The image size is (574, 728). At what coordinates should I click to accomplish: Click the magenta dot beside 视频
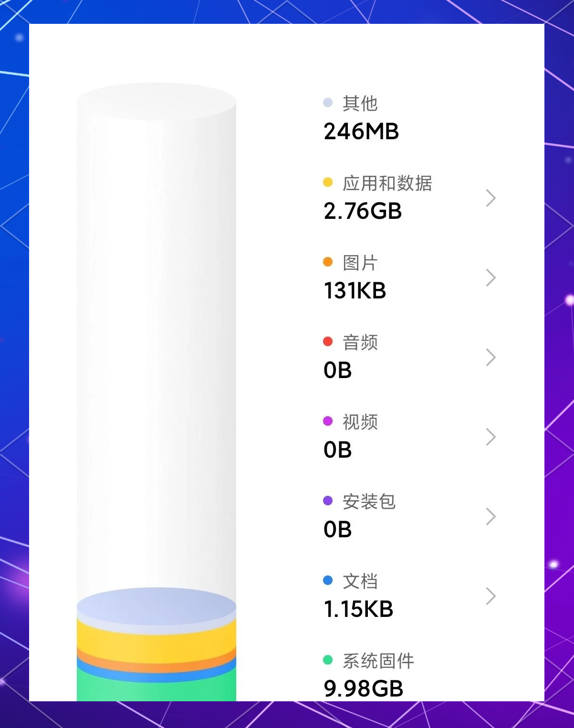tap(328, 421)
